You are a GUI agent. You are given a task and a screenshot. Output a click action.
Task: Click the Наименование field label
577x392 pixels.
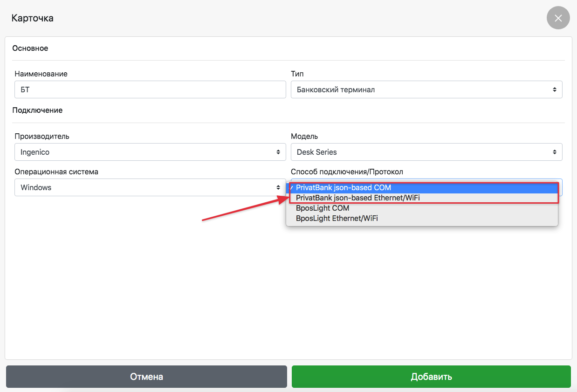click(41, 74)
